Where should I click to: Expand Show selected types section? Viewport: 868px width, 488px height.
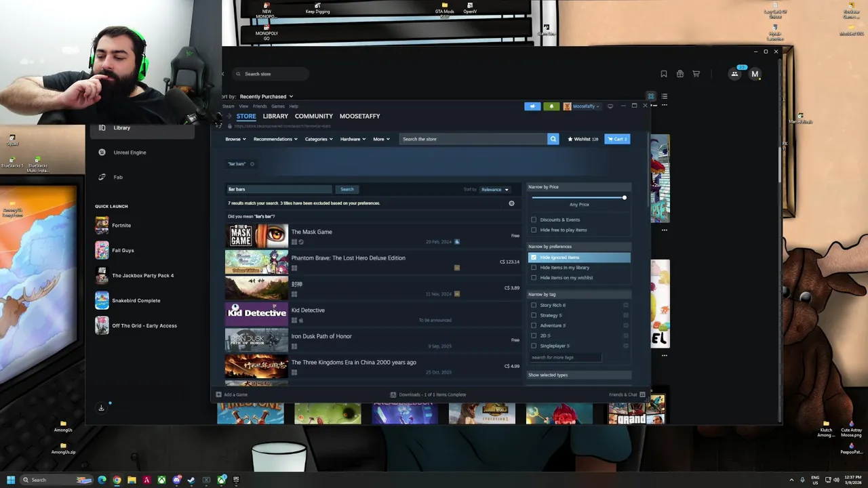pyautogui.click(x=579, y=375)
